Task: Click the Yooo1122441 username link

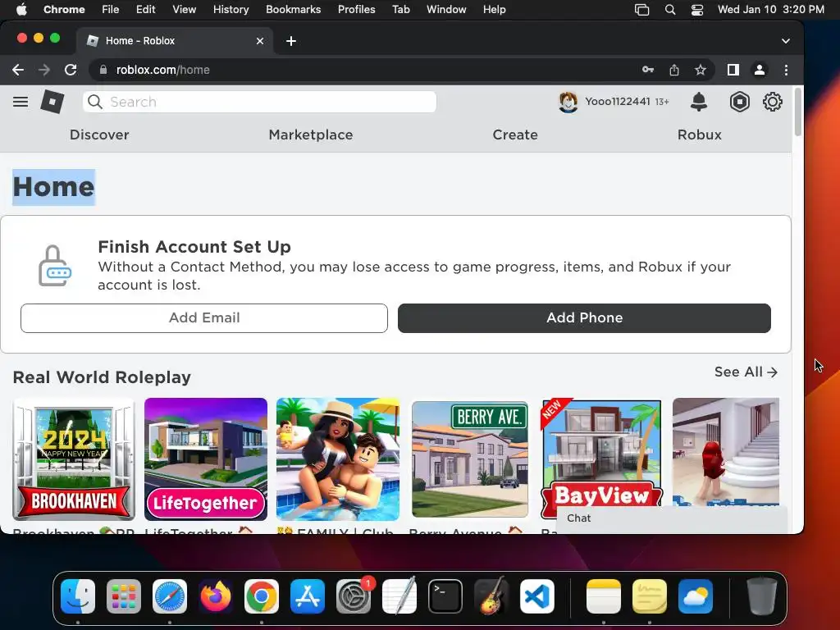Action: click(x=617, y=102)
